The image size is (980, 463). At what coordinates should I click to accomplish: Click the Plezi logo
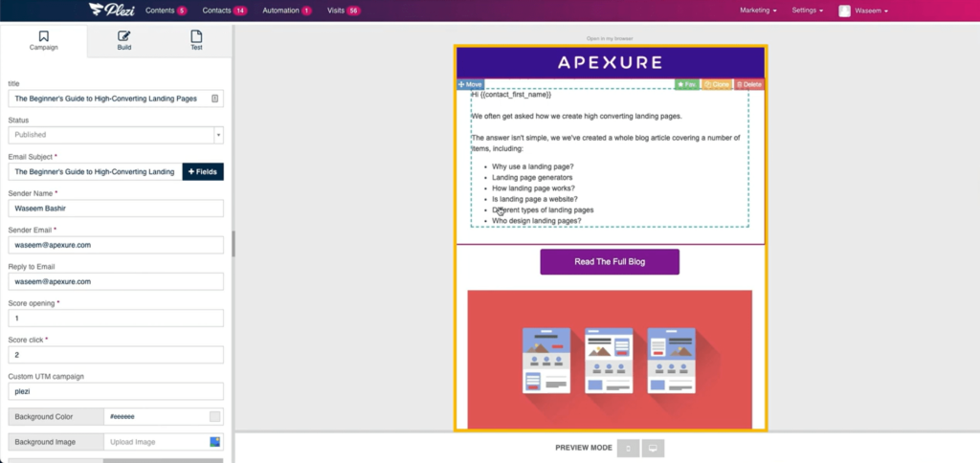(113, 10)
